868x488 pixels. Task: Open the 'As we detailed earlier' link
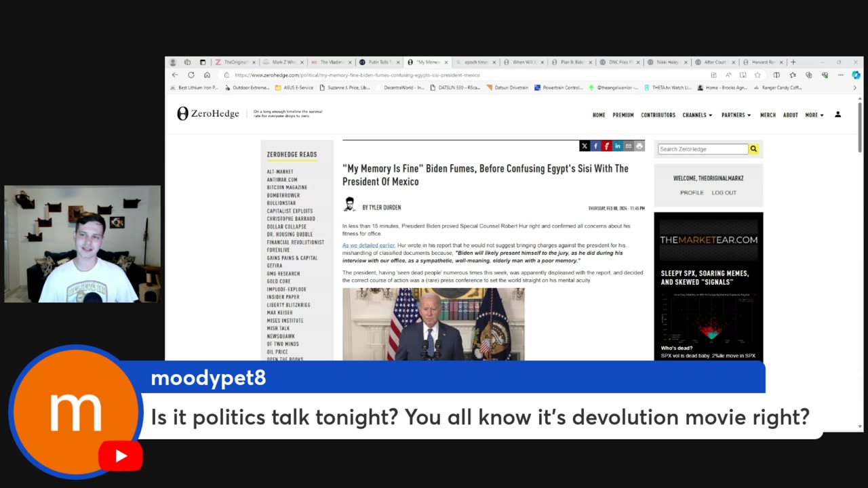(x=368, y=245)
